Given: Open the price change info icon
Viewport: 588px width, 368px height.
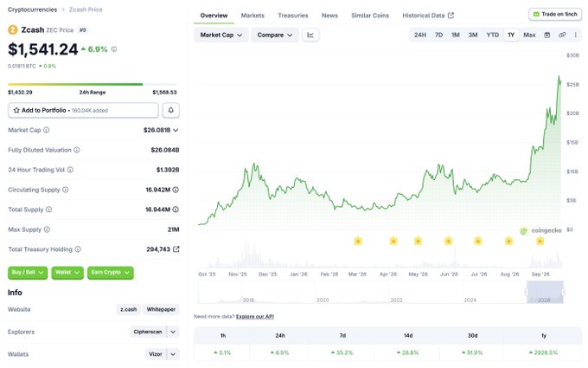Looking at the screenshot, I should [114, 49].
